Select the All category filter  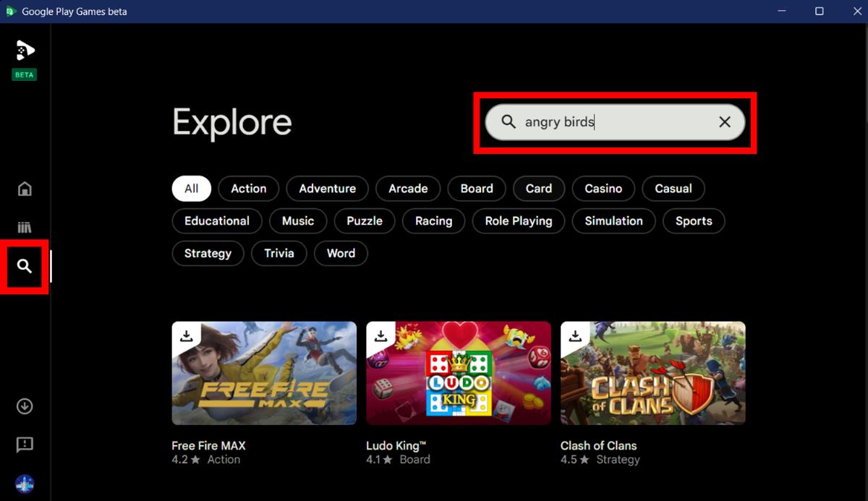coord(191,189)
